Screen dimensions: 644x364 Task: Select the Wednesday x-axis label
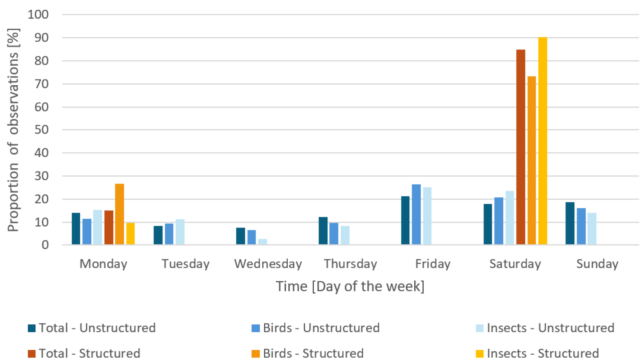[x=268, y=264]
